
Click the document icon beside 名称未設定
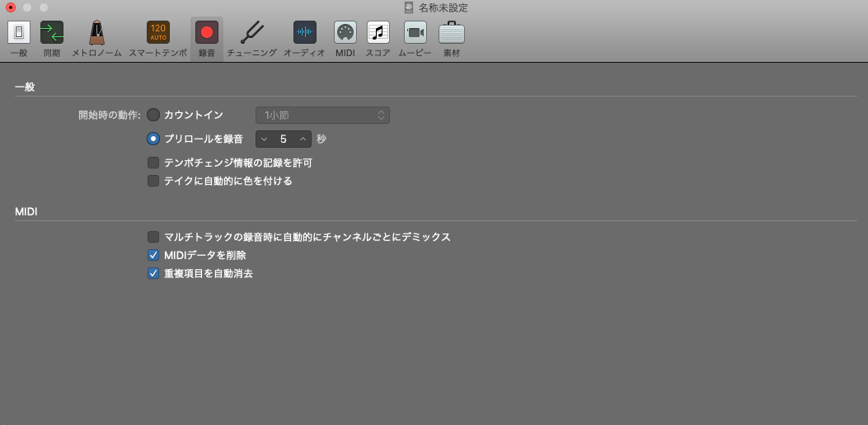409,7
